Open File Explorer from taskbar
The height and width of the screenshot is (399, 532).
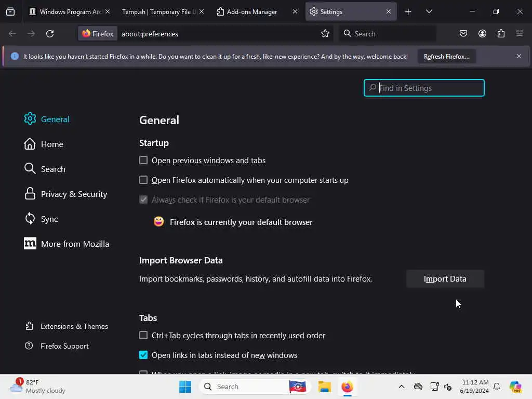click(x=324, y=387)
